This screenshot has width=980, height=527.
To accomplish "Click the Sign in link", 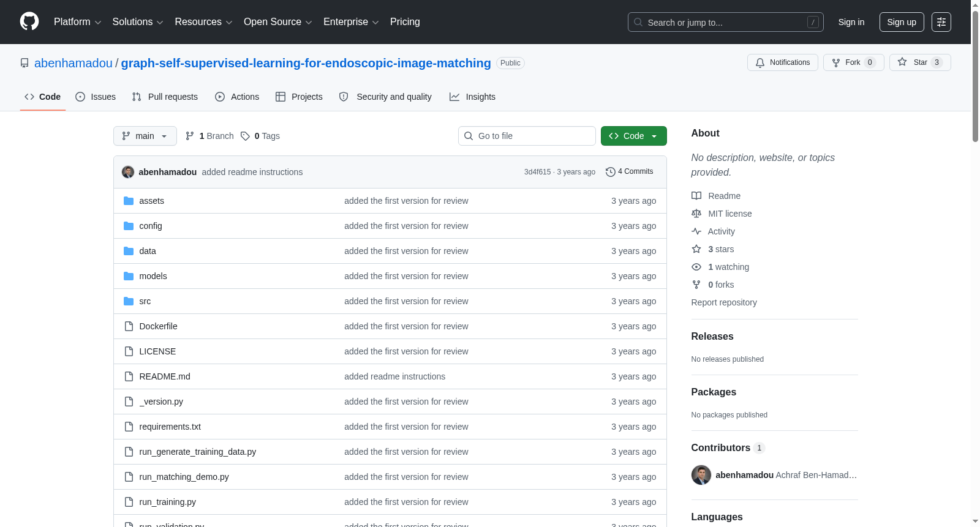I will click(851, 22).
